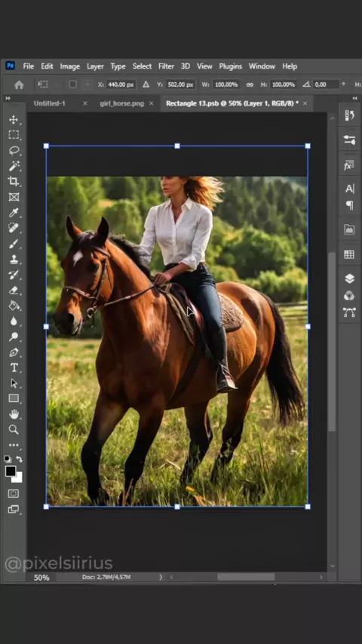Open the Layers panel icon
This screenshot has height=644, width=362.
349,279
